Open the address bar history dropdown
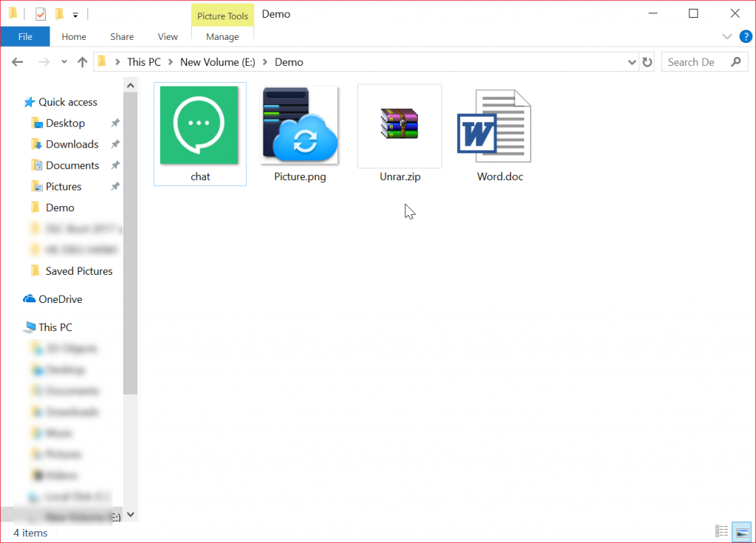Image resolution: width=756 pixels, height=543 pixels. tap(631, 61)
